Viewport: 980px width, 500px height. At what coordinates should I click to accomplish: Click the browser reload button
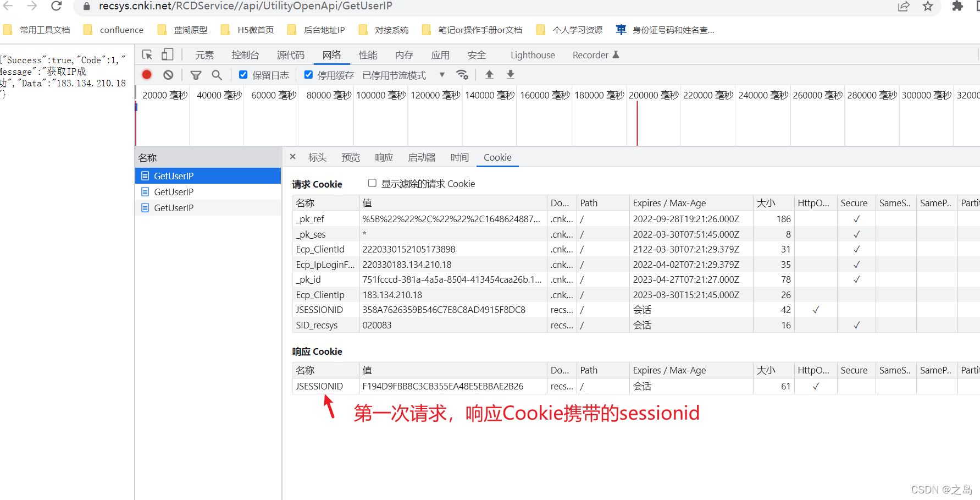[x=56, y=6]
